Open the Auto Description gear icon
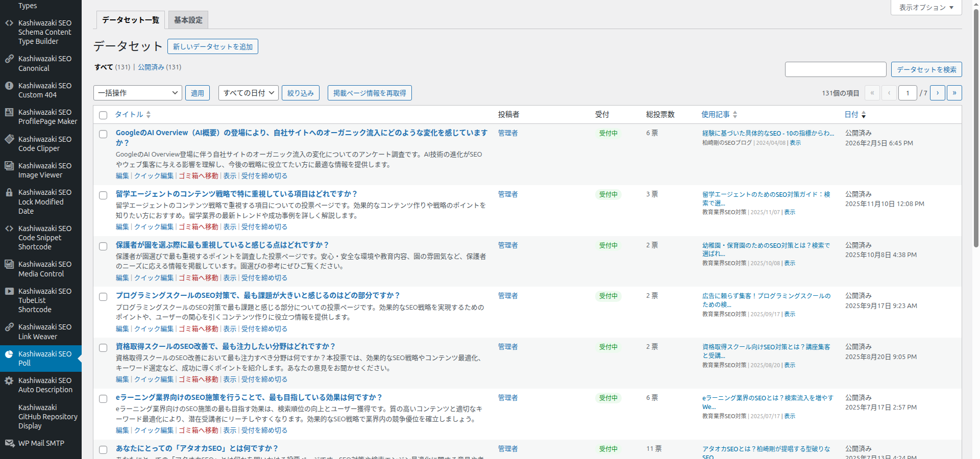Screen dimensions: 980x459 [x=9, y=380]
